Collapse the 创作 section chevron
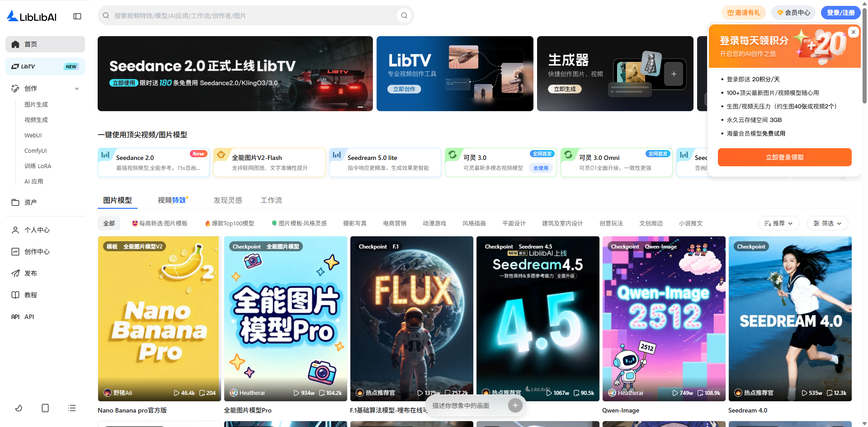 click(77, 89)
